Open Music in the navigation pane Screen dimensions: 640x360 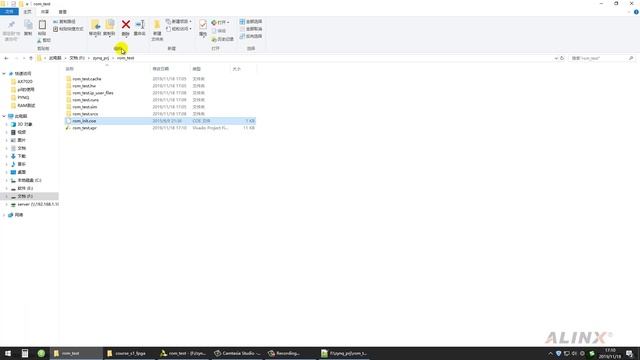pos(22,164)
